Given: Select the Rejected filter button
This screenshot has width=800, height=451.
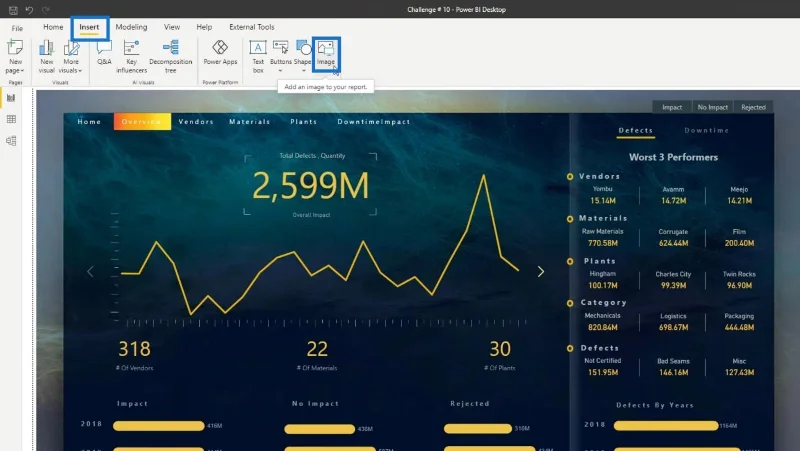Looking at the screenshot, I should 753,107.
